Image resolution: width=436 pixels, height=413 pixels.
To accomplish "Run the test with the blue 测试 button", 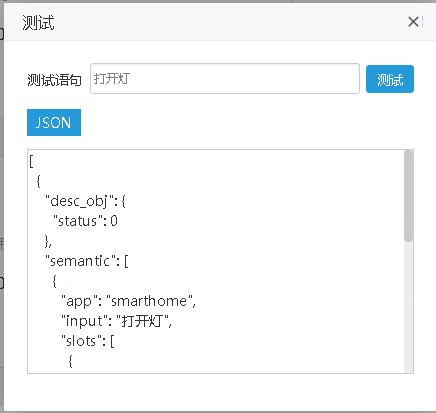I will tap(390, 79).
